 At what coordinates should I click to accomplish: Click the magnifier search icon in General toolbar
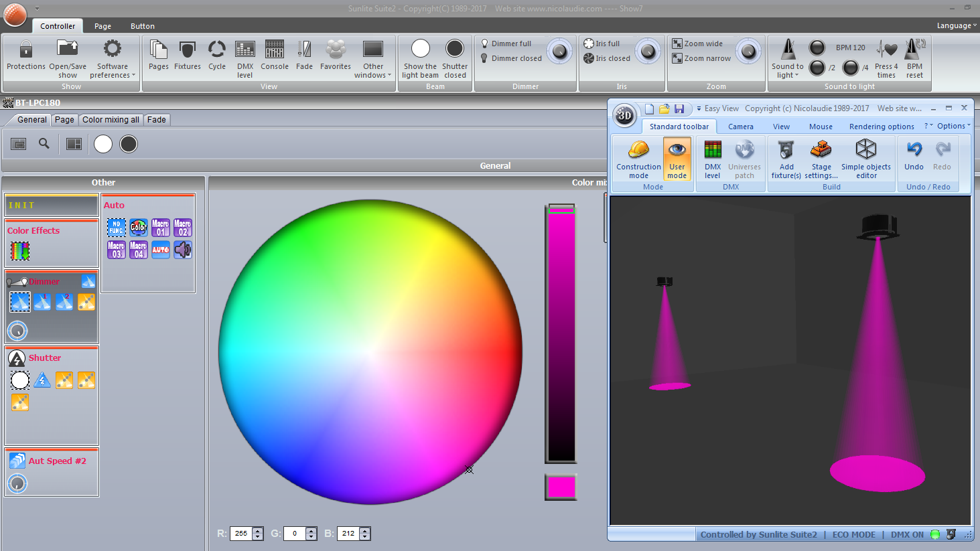(44, 144)
